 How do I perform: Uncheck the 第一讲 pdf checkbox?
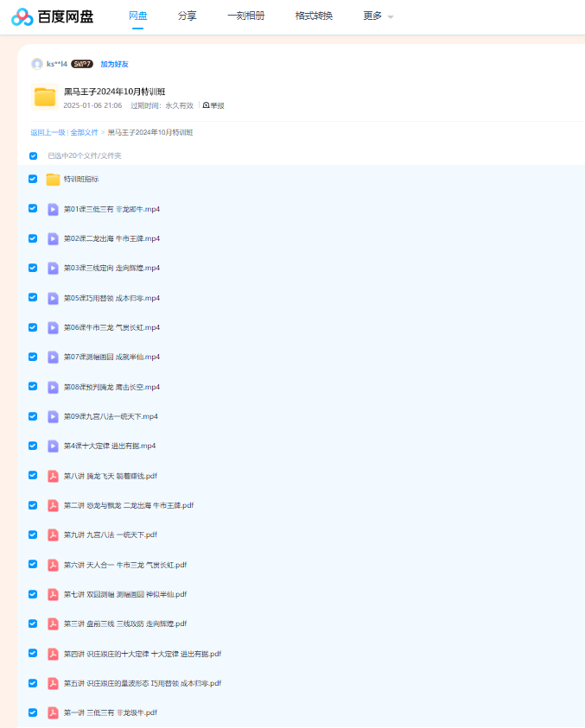(x=33, y=712)
